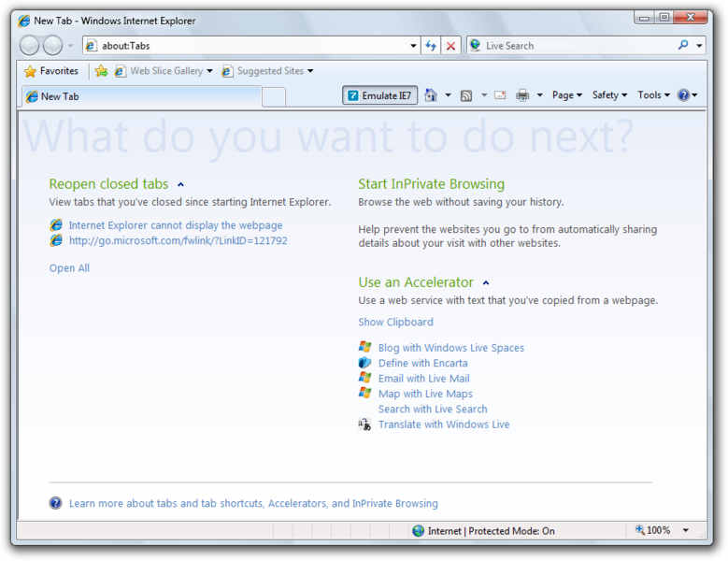
Task: Click the Encarta accelerator icon
Action: pos(364,362)
